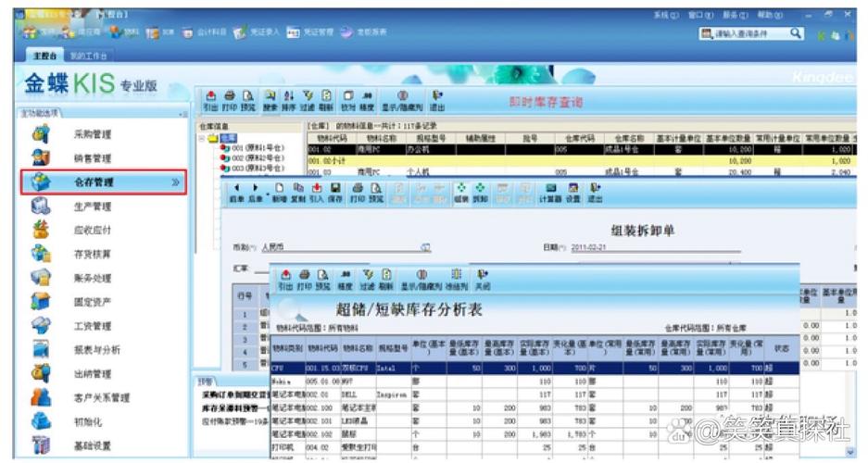Select warehouse 003 (原料3号仓) in tree
Screen dimensions: 868x463
tap(252, 169)
